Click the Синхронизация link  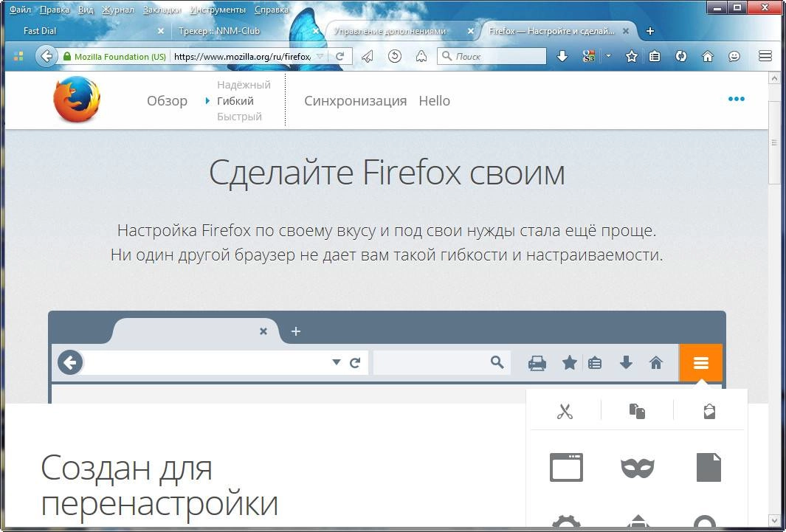click(x=356, y=100)
